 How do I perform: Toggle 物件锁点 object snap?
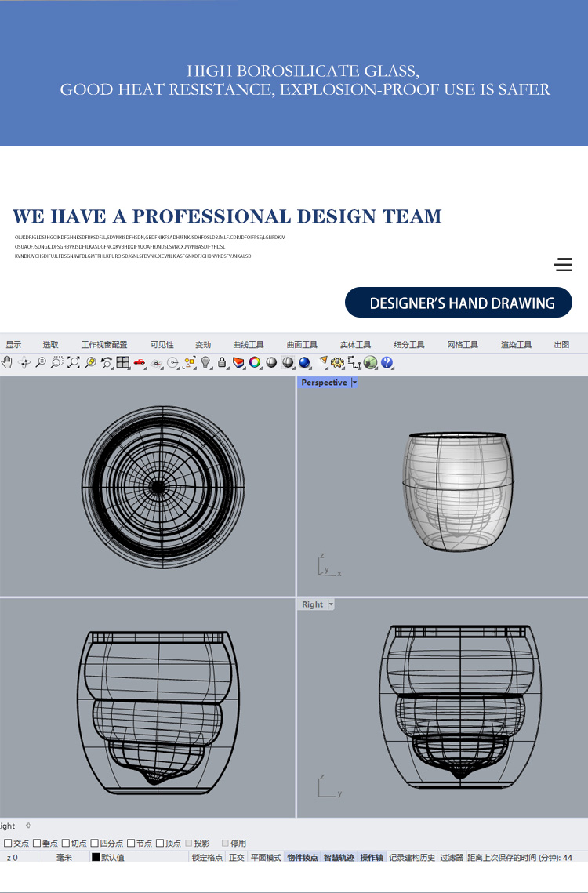pyautogui.click(x=303, y=857)
